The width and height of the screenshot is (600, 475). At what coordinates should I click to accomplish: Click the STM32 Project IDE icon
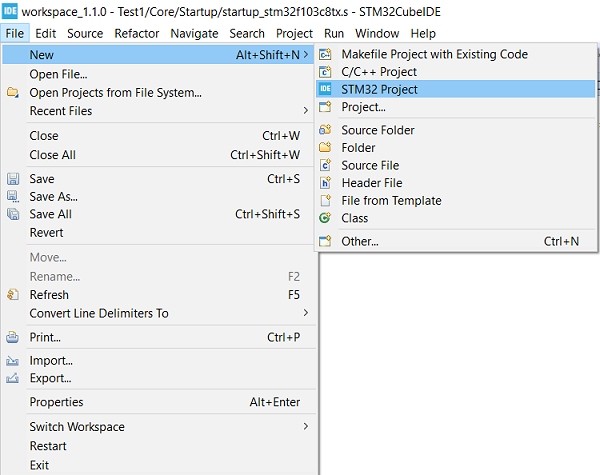[x=324, y=89]
